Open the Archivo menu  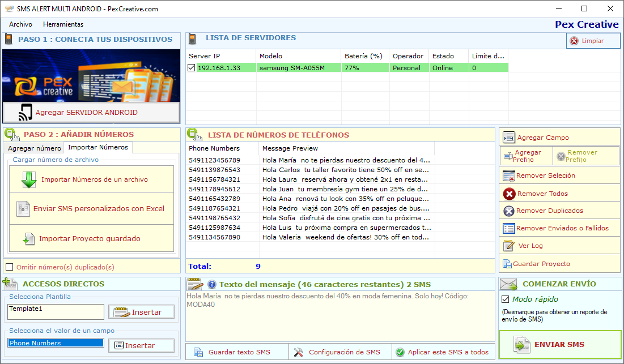coord(21,24)
